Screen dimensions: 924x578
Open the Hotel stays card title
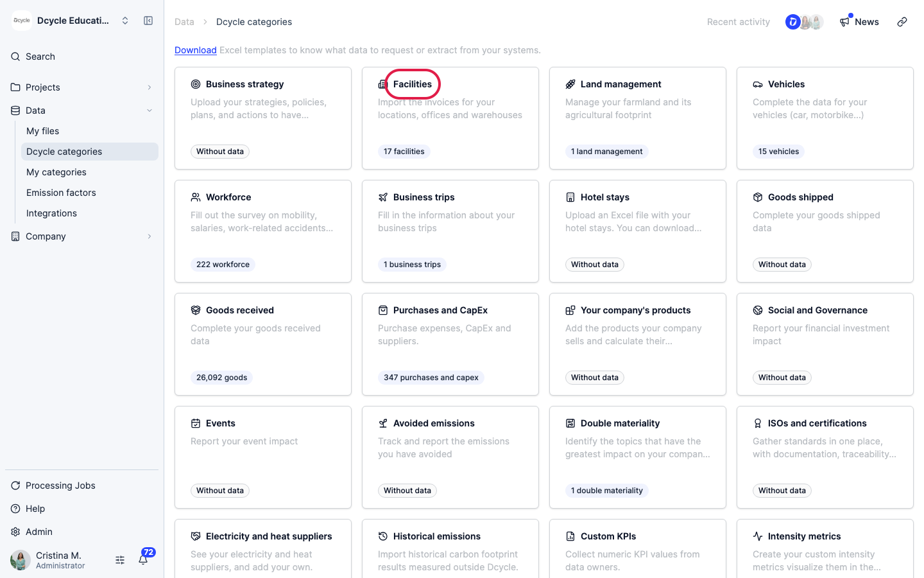click(605, 197)
